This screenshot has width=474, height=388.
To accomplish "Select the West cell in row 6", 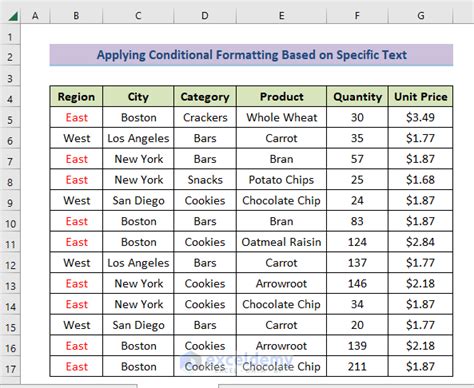I will (76, 138).
